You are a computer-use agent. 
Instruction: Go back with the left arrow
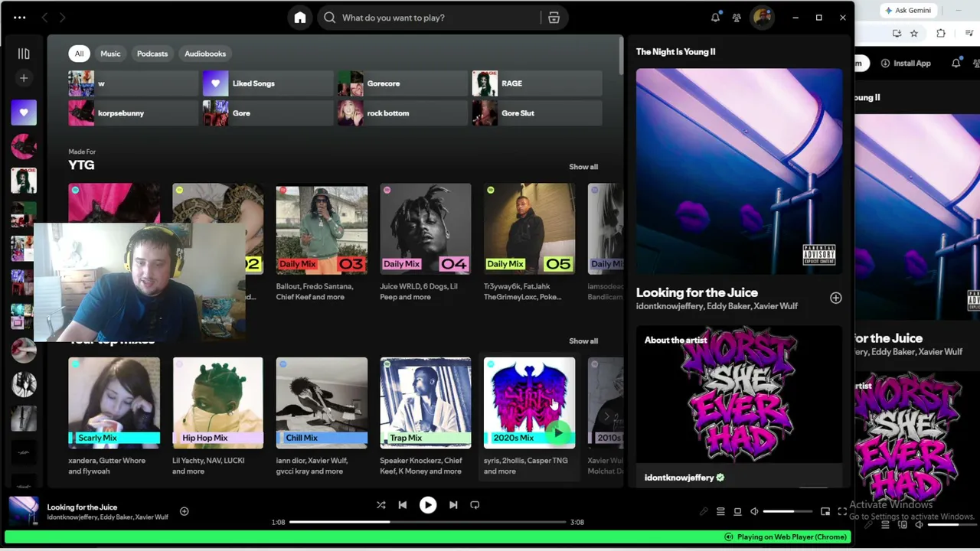[44, 18]
